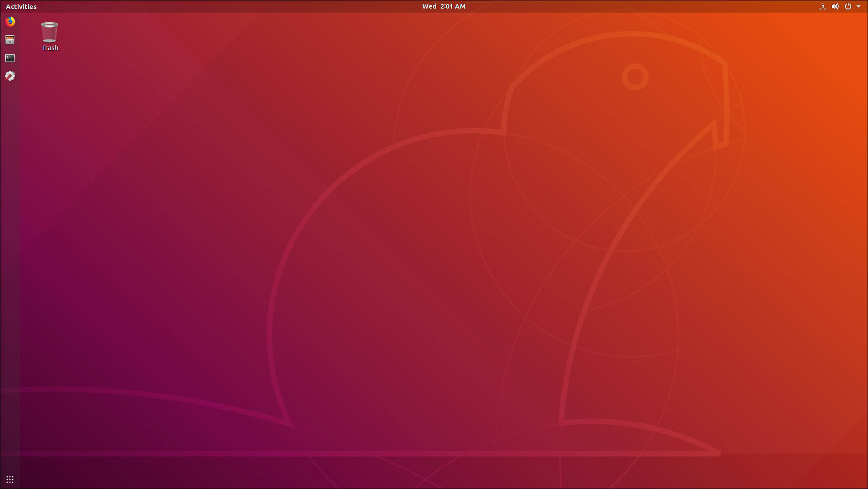Open the faded Screenshot app menu

pos(72,6)
